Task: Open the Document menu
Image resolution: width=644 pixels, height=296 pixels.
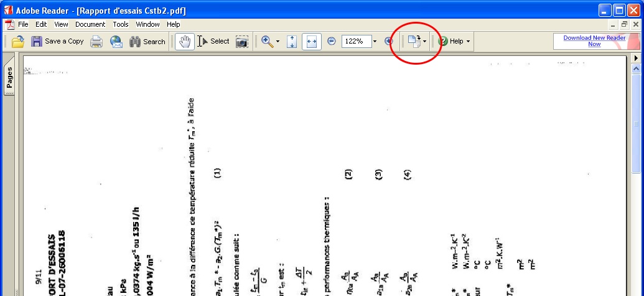Action: coord(90,24)
